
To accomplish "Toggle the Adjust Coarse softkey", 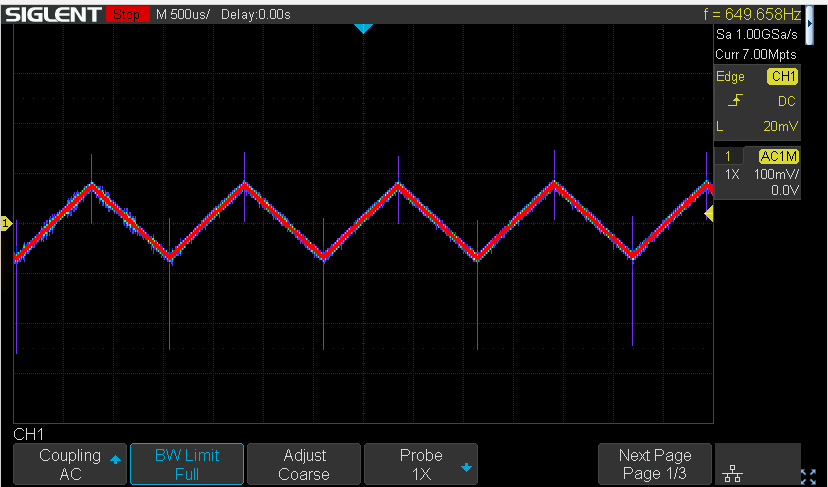I will [x=304, y=464].
